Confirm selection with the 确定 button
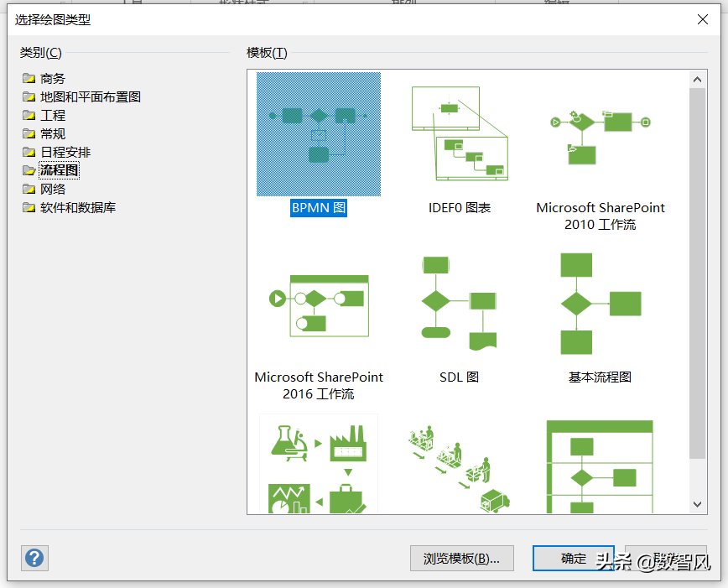Viewport: 728px width, 588px height. click(x=574, y=558)
